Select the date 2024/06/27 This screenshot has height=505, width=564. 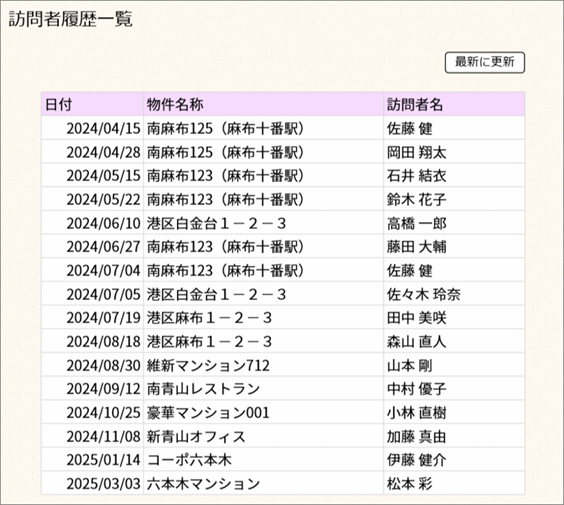coord(103,247)
